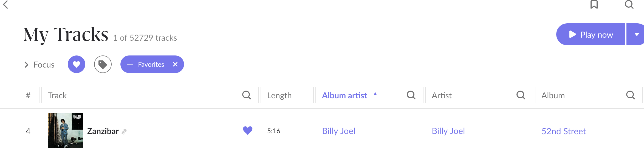The height and width of the screenshot is (162, 644).
Task: Open search with top magnifier icon
Action: 629,4
